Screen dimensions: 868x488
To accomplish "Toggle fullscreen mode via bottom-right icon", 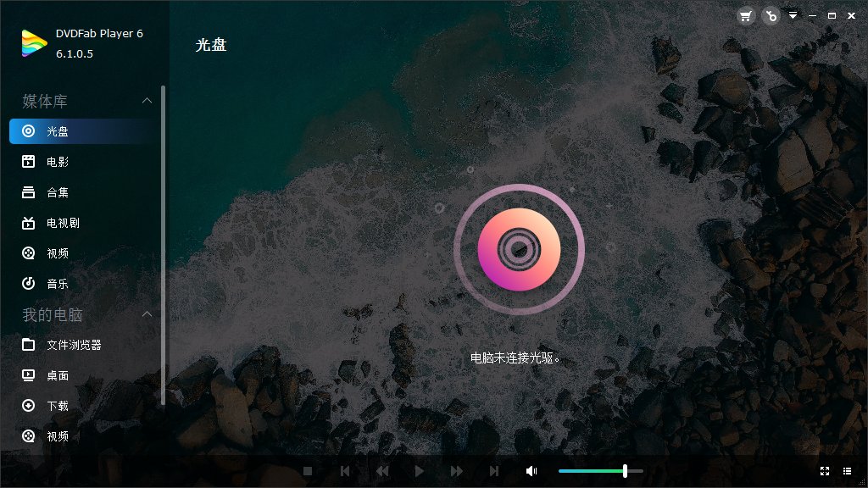I will pyautogui.click(x=825, y=471).
